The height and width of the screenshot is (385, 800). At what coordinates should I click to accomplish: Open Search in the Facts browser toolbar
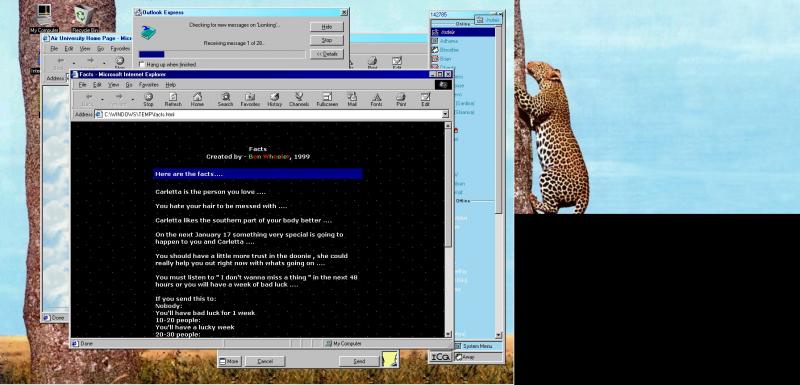point(225,99)
